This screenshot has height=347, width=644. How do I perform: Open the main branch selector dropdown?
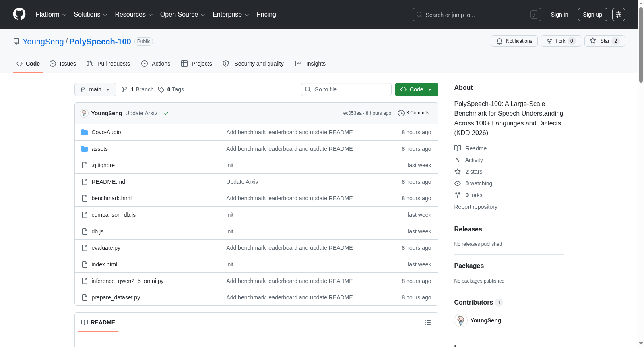tap(95, 89)
